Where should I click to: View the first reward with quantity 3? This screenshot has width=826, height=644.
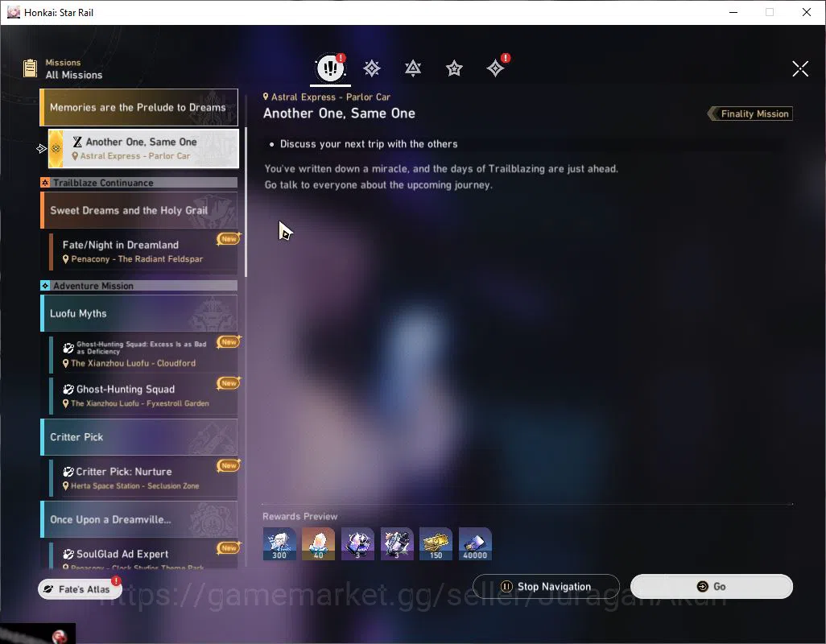pyautogui.click(x=357, y=544)
